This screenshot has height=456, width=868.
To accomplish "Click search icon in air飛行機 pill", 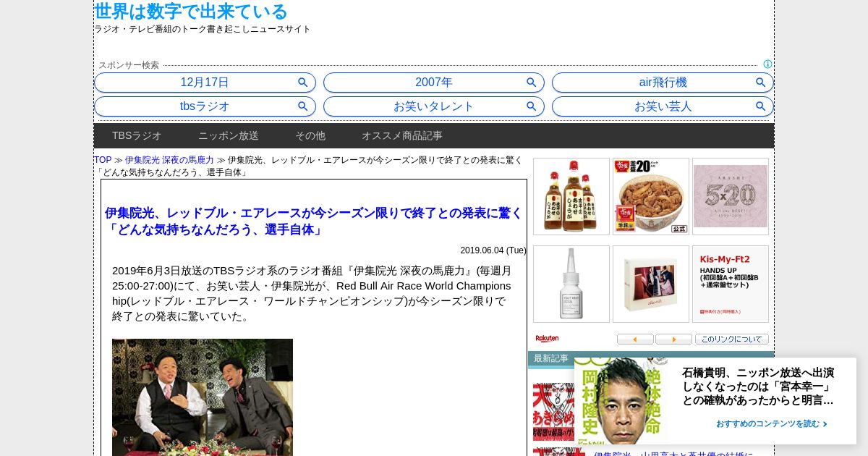I will pos(761,83).
